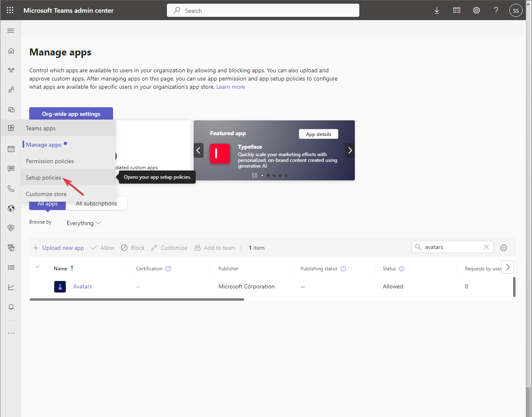
Task: Open the Planning list icon
Action: (11, 267)
